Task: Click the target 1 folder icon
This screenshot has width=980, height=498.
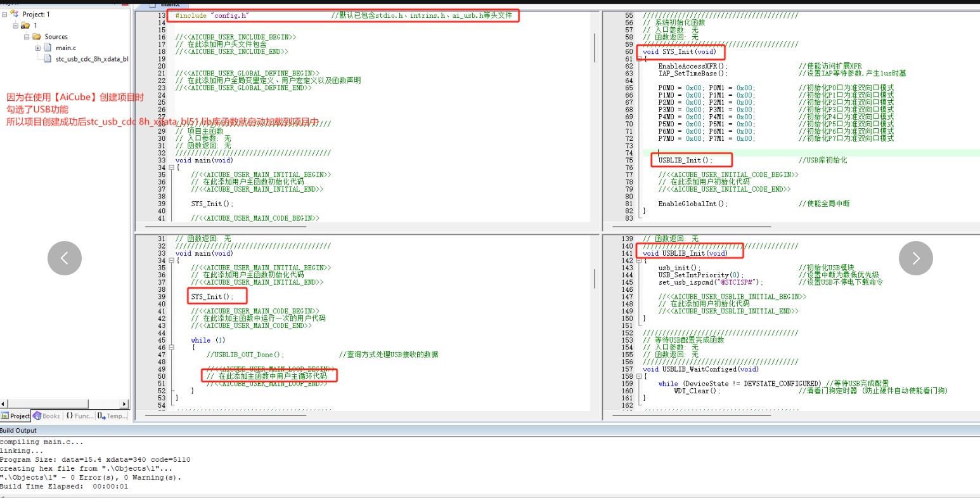Action: coord(25,25)
